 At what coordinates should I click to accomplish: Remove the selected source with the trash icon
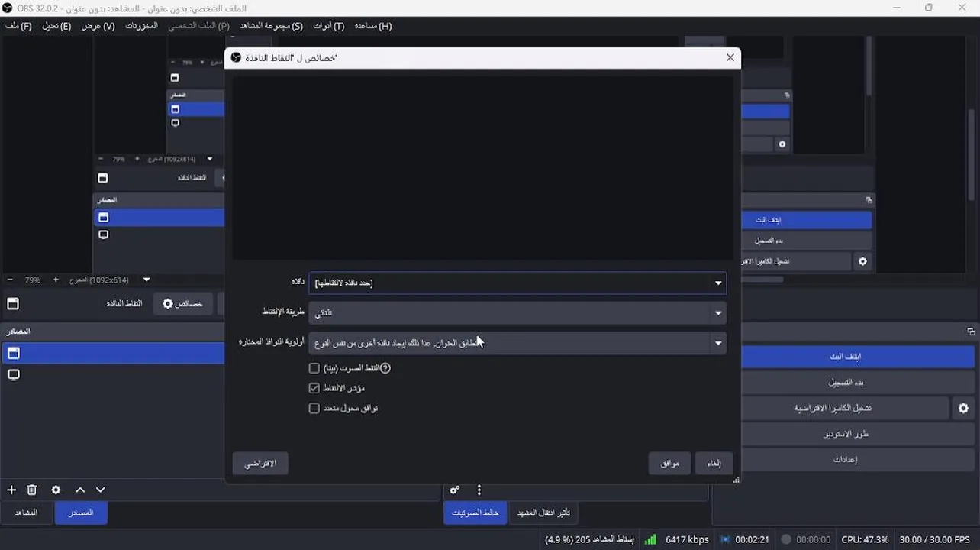[32, 490]
